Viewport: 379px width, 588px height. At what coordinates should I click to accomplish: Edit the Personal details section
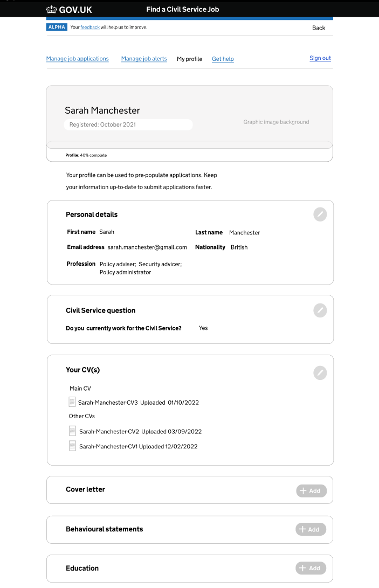pyautogui.click(x=320, y=215)
